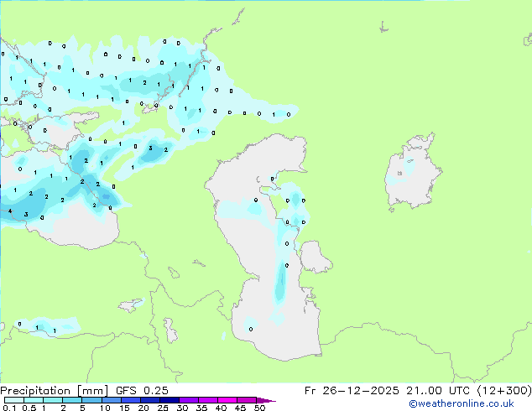This screenshot has height=411, width=532.
Task: Click the '30' legend scale label
Action: pyautogui.click(x=182, y=408)
